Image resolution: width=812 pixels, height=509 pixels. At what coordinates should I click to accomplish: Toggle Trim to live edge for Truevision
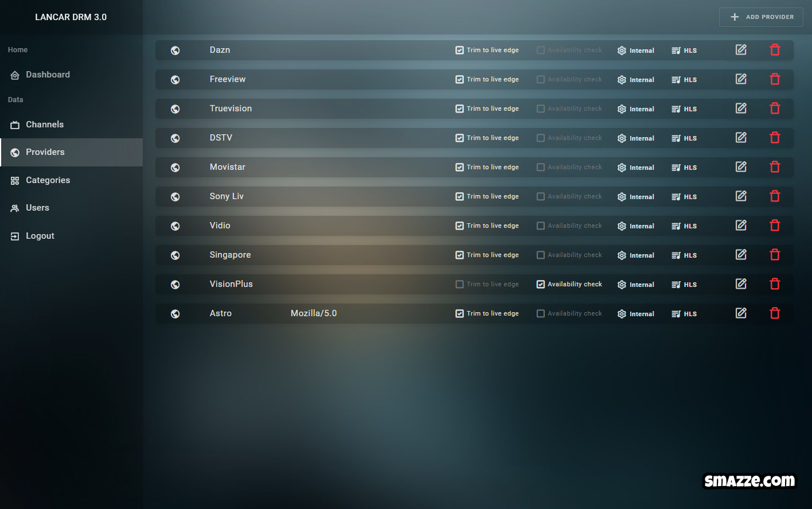(459, 108)
